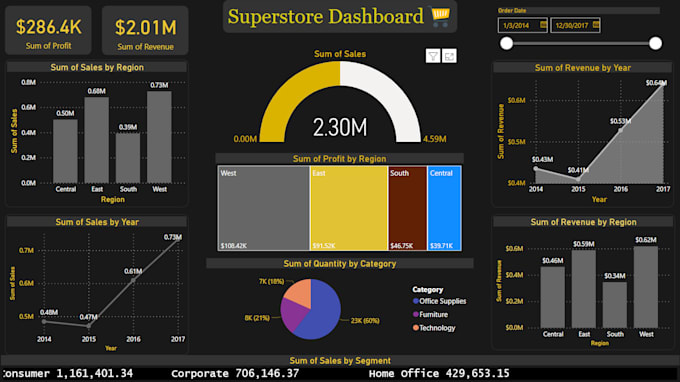Image resolution: width=680 pixels, height=382 pixels.
Task: Click the focus mode icon beside the filter
Action: [449, 56]
